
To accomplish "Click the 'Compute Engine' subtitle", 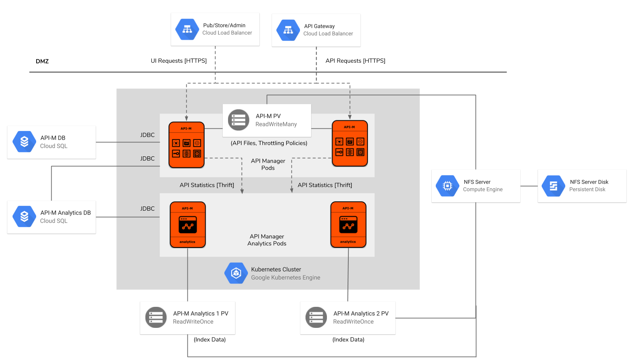I will [x=483, y=190].
